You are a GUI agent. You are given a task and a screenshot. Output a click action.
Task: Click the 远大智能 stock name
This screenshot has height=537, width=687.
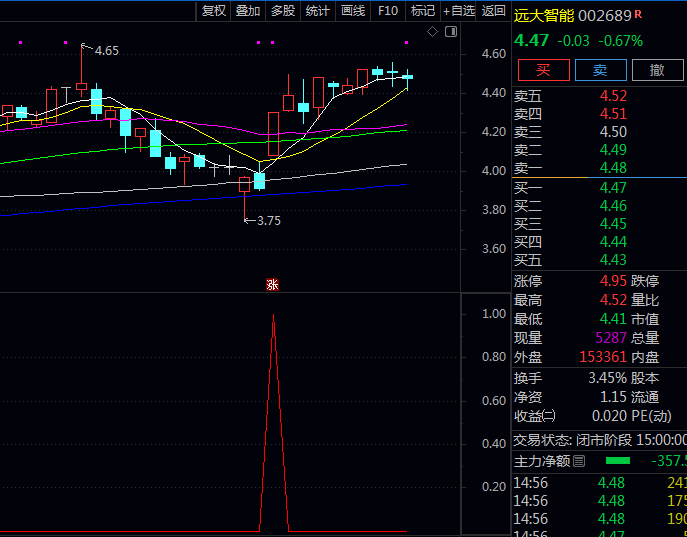545,15
